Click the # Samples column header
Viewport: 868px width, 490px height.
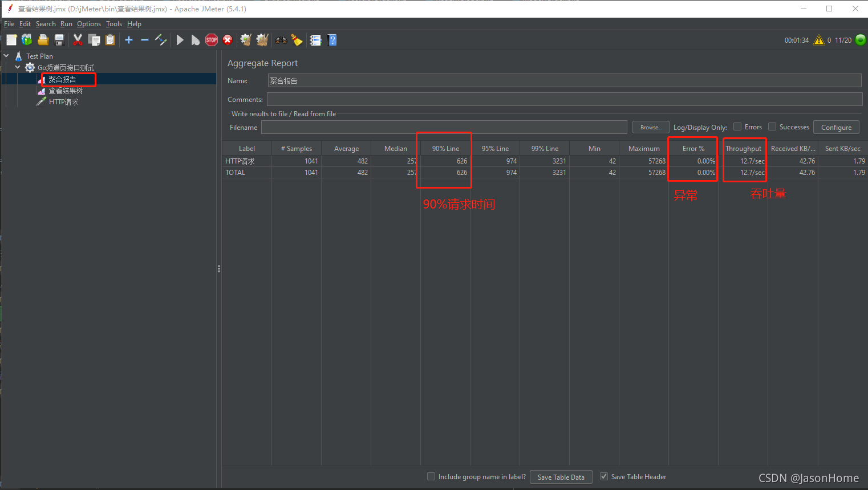(297, 148)
